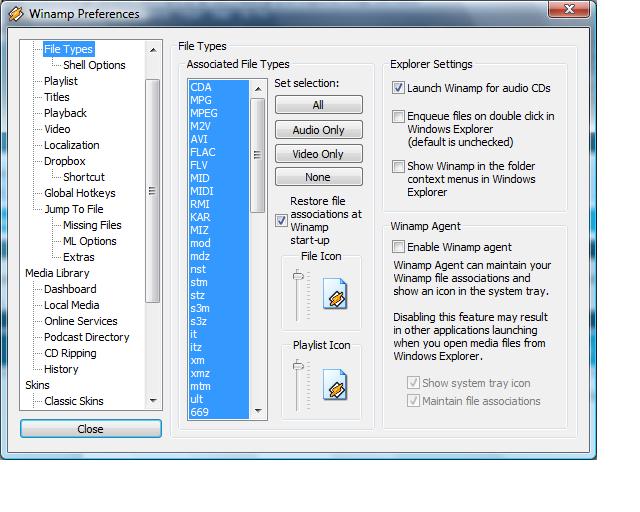
Task: Select xm in file types list
Action: (x=219, y=360)
